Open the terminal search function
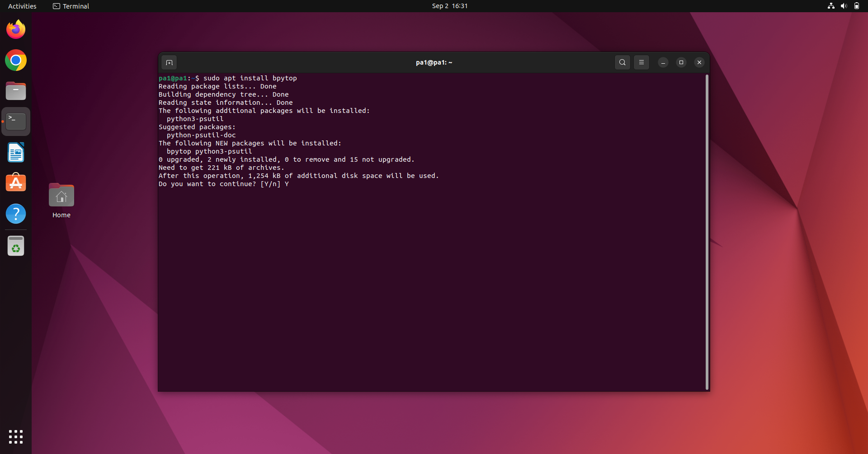Image resolution: width=868 pixels, height=454 pixels. [622, 62]
